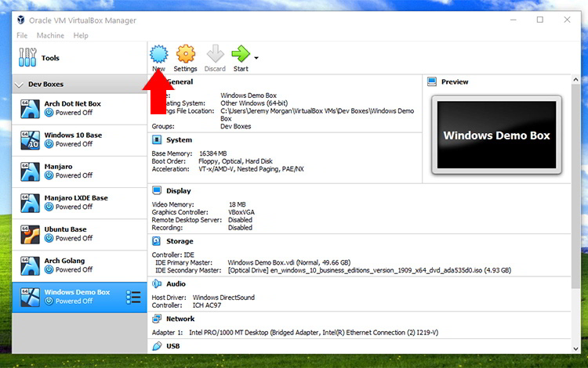Click the Manjaro VM icon
588x368 pixels.
(x=30, y=171)
